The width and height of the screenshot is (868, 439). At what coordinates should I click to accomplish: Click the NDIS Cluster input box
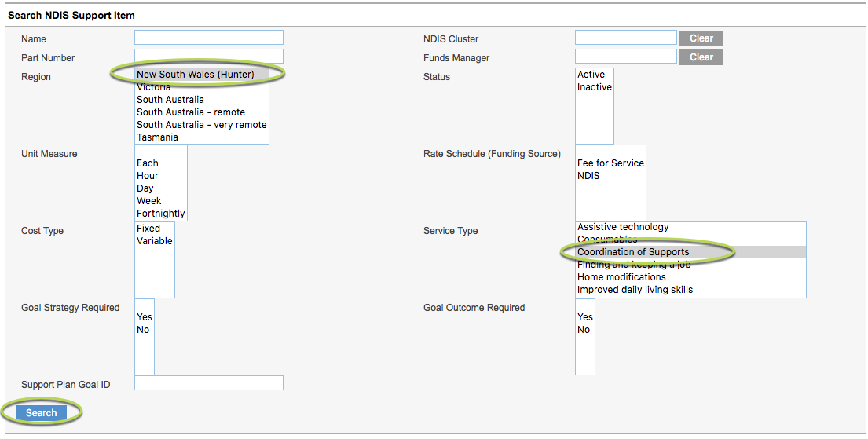625,37
